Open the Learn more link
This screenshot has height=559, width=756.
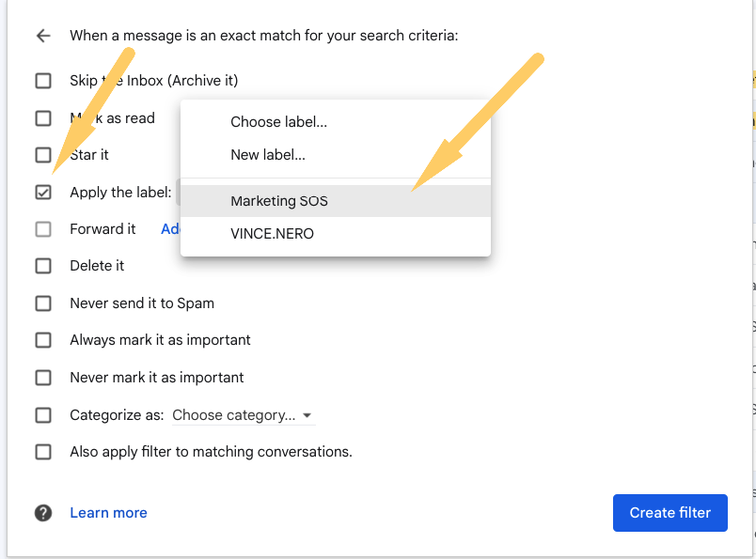(x=108, y=513)
